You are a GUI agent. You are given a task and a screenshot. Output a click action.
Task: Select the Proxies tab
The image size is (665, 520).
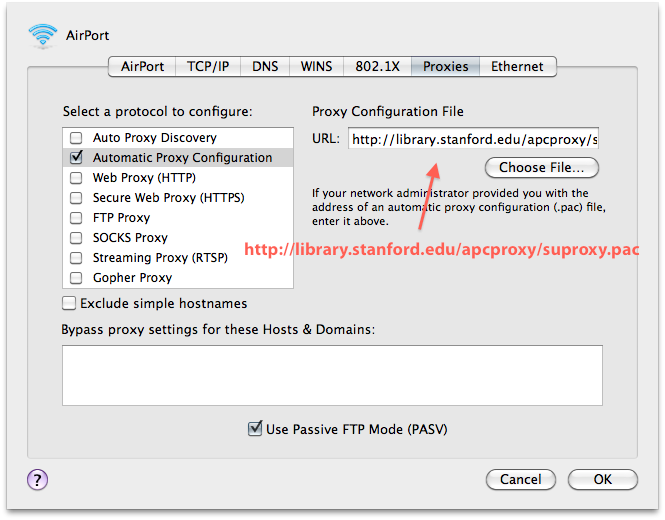[x=445, y=67]
